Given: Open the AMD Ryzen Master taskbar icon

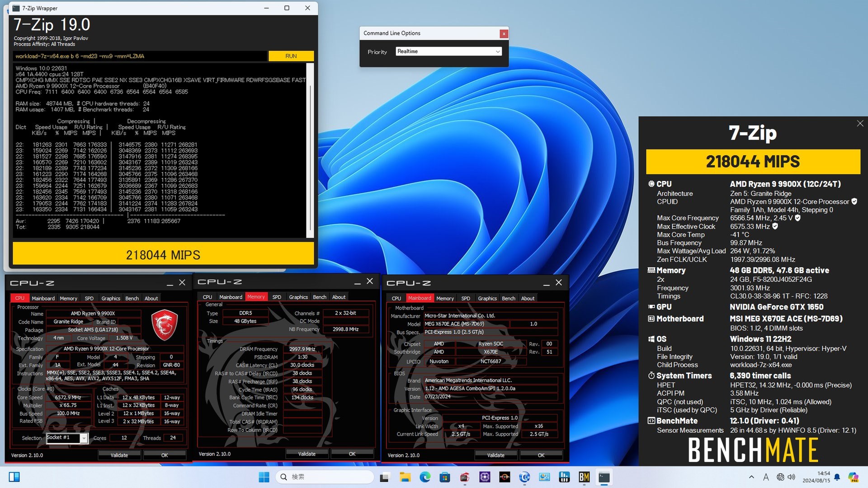Looking at the screenshot, I should 505,477.
